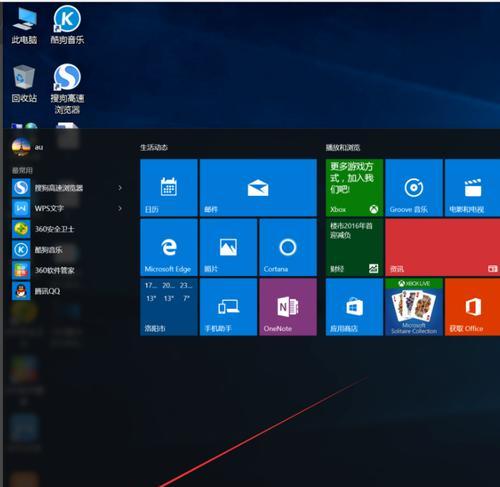The height and width of the screenshot is (487, 500).
Task: Open the OneNote tile
Action: tap(288, 307)
